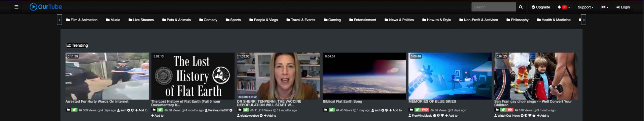Expand the Support dropdown menu
The height and width of the screenshot is (121, 644).
[586, 7]
